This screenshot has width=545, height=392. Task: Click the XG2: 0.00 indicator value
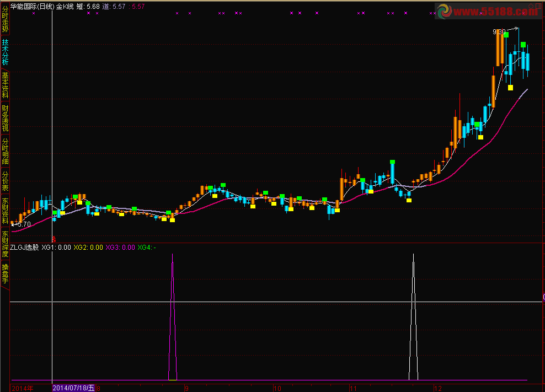(88, 248)
